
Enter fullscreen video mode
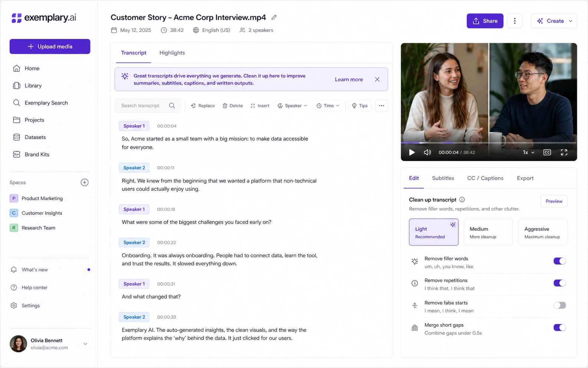tap(564, 152)
